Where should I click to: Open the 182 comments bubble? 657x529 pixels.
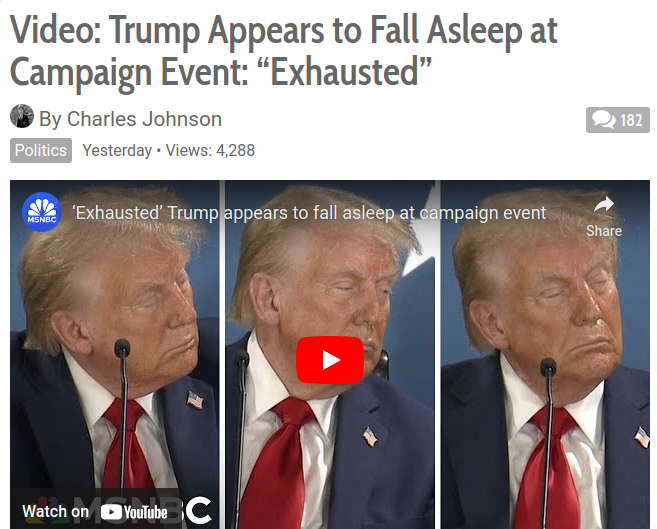point(618,120)
